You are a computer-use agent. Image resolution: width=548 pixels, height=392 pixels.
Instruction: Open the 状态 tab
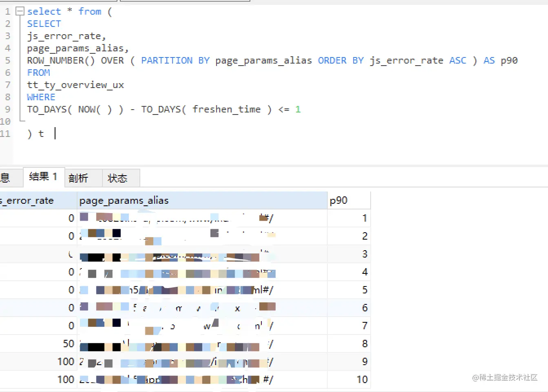121,178
